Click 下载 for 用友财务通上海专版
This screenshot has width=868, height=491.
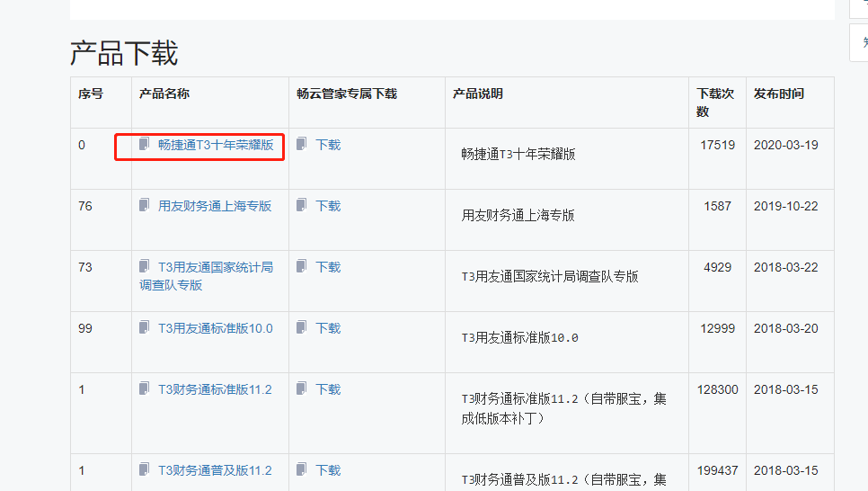328,206
